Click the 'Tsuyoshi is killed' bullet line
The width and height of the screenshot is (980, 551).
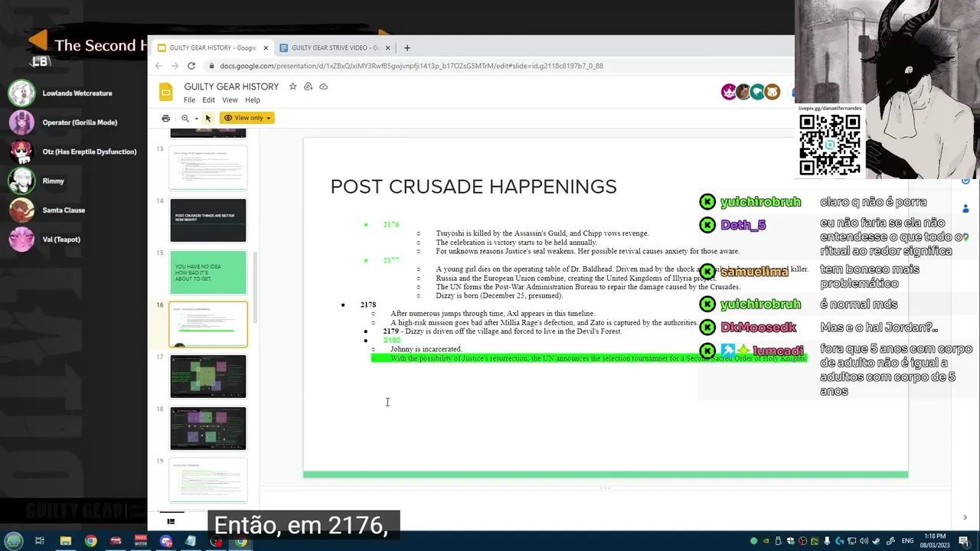[542, 233]
